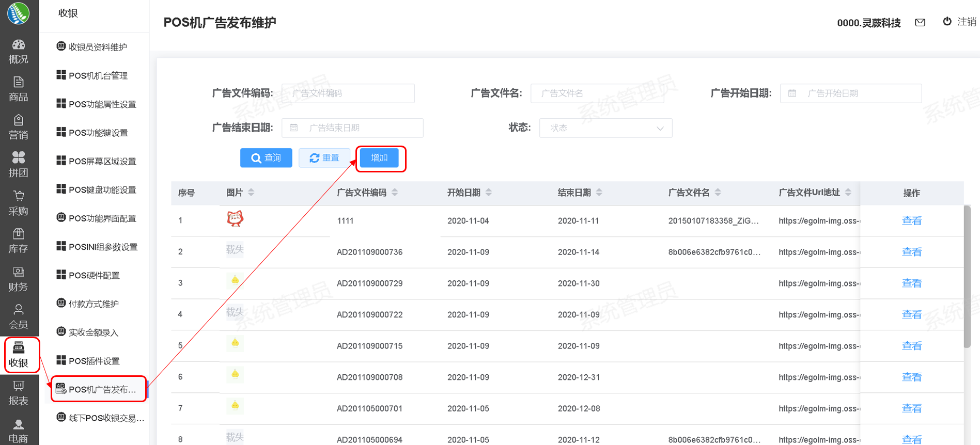Open 收银员资料维护 menu item

(x=92, y=47)
